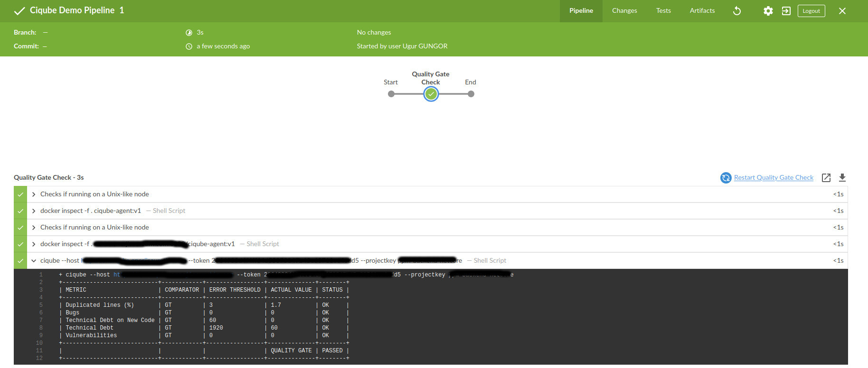Click the 'Bugs' log row
This screenshot has width=868, height=368.
click(204, 313)
